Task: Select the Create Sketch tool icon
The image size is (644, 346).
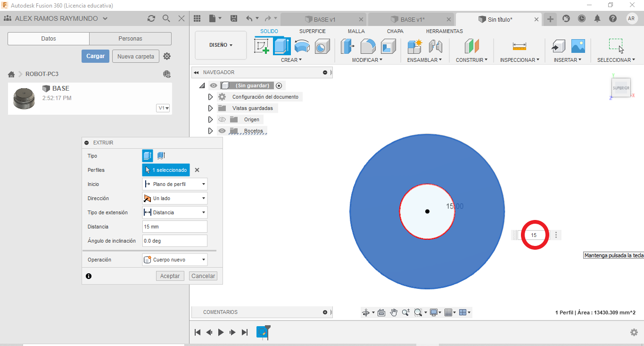Action: click(x=261, y=46)
